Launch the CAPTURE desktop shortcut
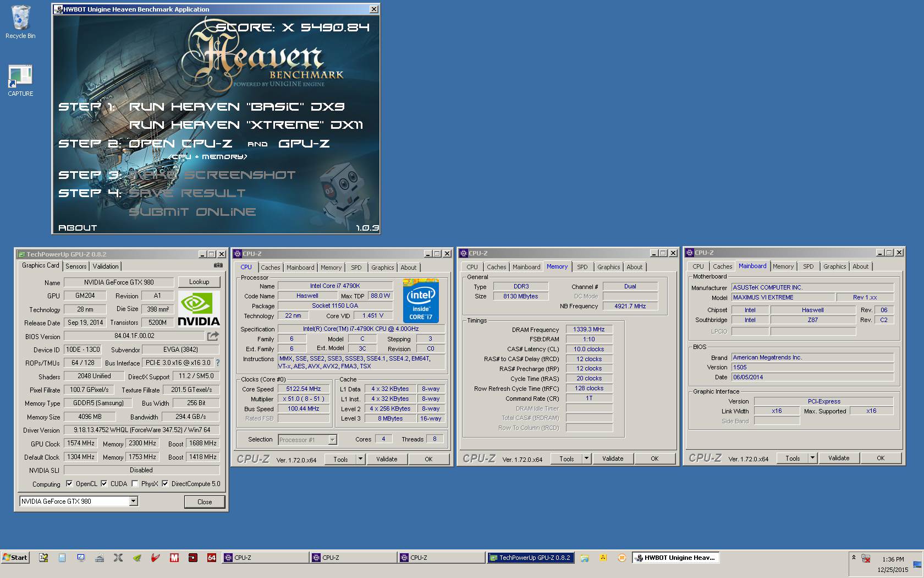Image resolution: width=924 pixels, height=578 pixels. [x=20, y=80]
